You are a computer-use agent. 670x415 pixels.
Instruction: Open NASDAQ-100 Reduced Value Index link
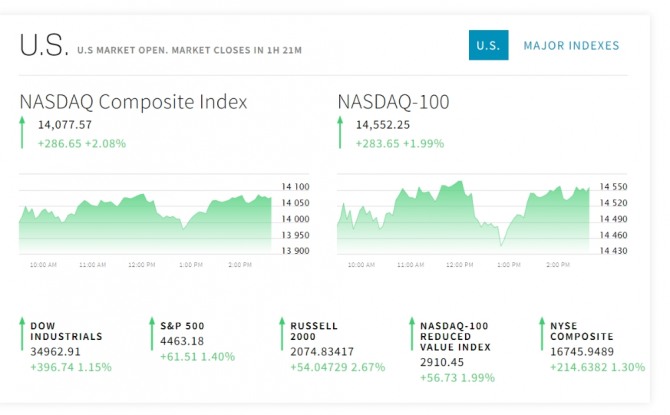coord(455,336)
